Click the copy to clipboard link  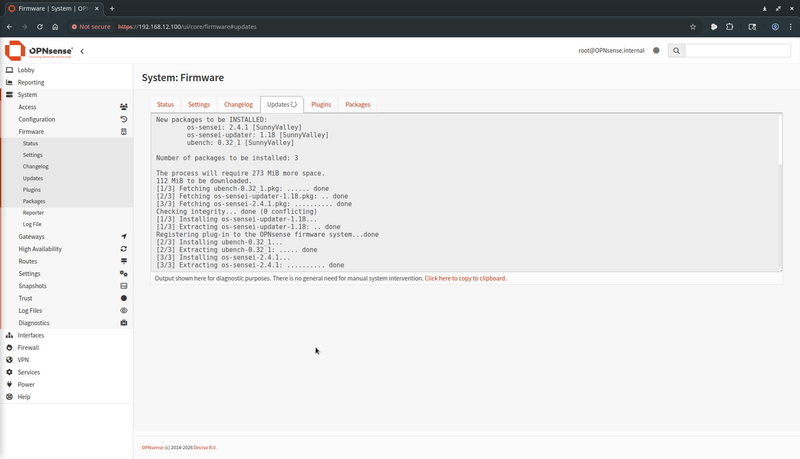click(465, 278)
